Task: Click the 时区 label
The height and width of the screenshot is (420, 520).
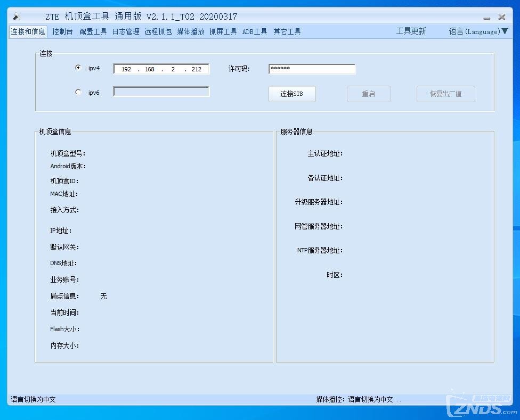Action: pos(335,275)
